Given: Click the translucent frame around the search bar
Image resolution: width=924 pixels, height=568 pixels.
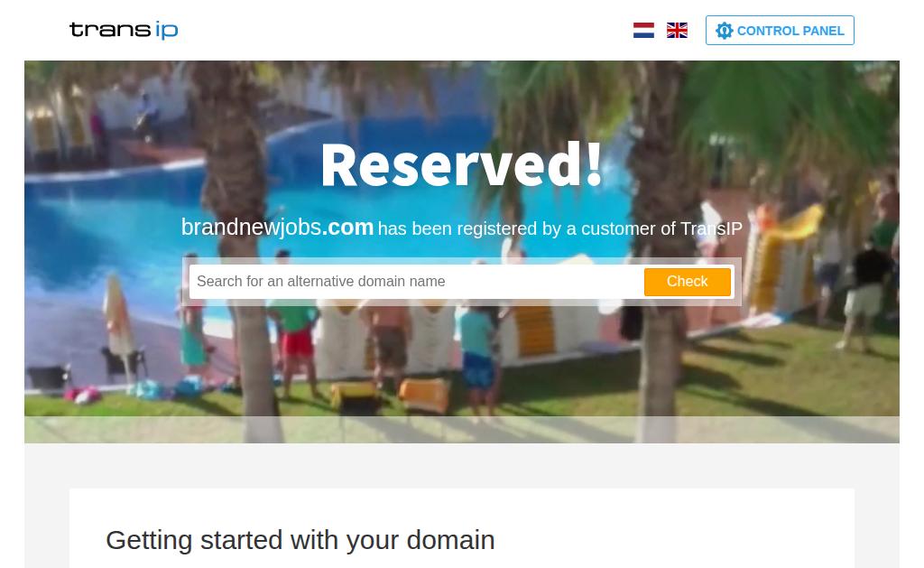Looking at the screenshot, I should click(x=461, y=261).
